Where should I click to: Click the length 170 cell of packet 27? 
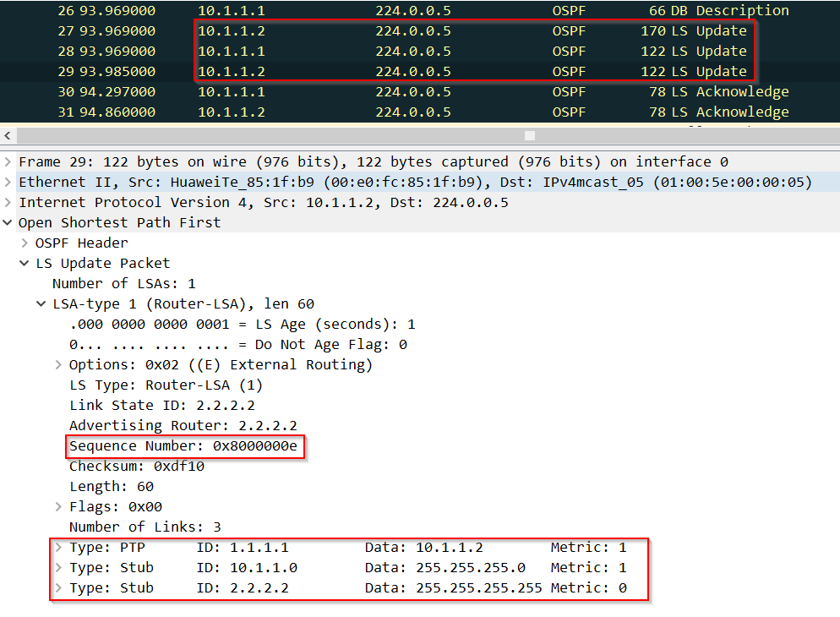(x=653, y=31)
